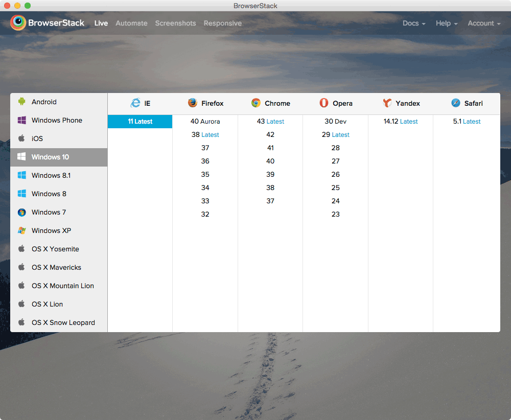Choose Firefox version 32
Image resolution: width=511 pixels, height=420 pixels.
205,215
